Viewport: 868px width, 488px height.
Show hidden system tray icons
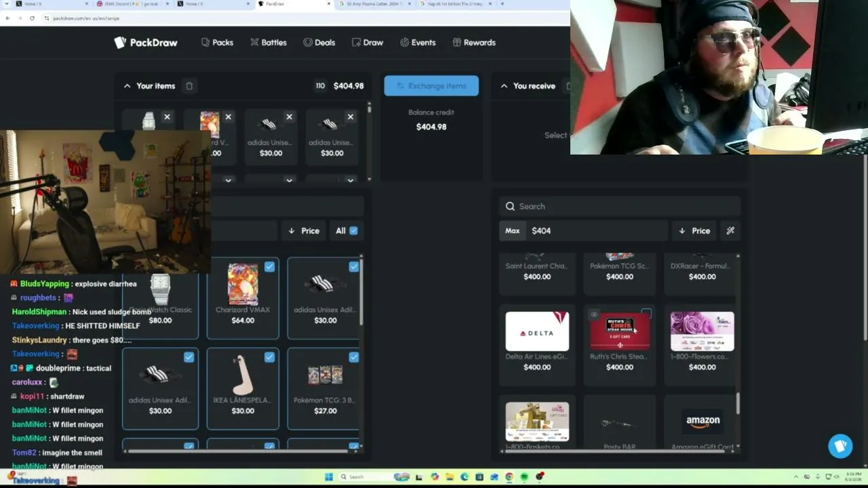click(796, 477)
